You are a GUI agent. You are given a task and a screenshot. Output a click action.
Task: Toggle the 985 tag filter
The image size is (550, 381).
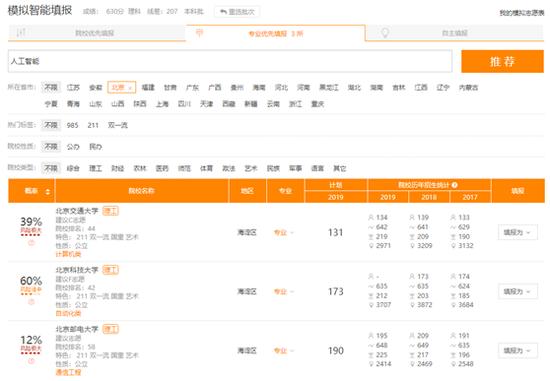[73, 125]
